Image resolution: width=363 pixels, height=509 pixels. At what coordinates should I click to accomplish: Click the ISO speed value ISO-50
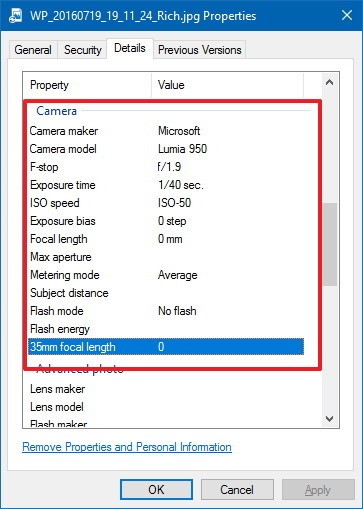pos(175,203)
